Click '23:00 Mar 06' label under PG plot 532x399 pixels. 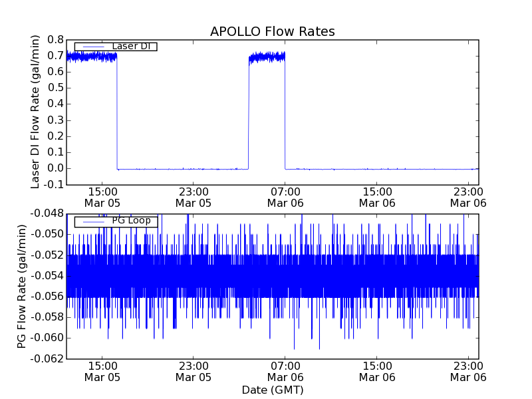(469, 372)
